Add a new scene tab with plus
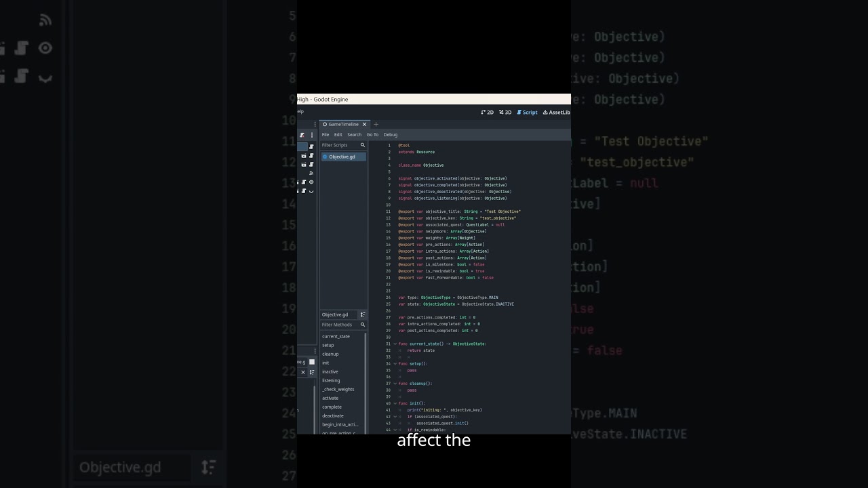Screen dimensions: 868x488 tap(376, 125)
